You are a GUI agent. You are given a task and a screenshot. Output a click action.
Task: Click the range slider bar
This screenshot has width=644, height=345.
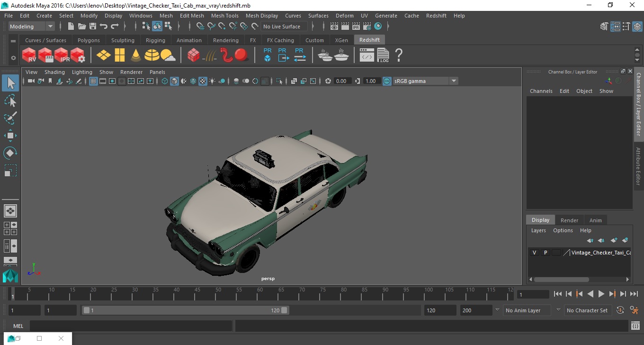pyautogui.click(x=185, y=310)
